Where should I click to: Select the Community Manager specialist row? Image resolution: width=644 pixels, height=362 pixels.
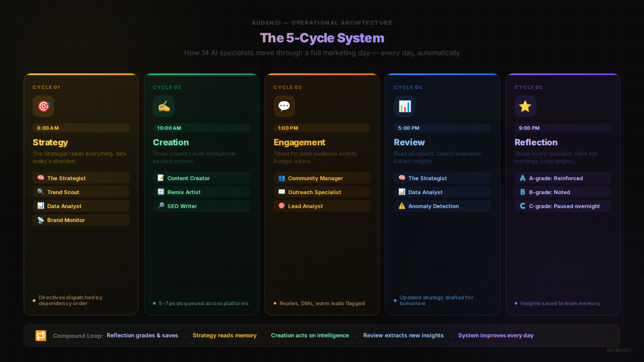coord(321,178)
